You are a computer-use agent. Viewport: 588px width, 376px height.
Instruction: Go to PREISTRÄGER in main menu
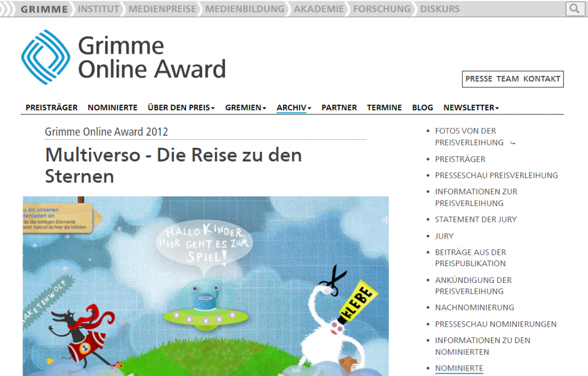pos(52,108)
